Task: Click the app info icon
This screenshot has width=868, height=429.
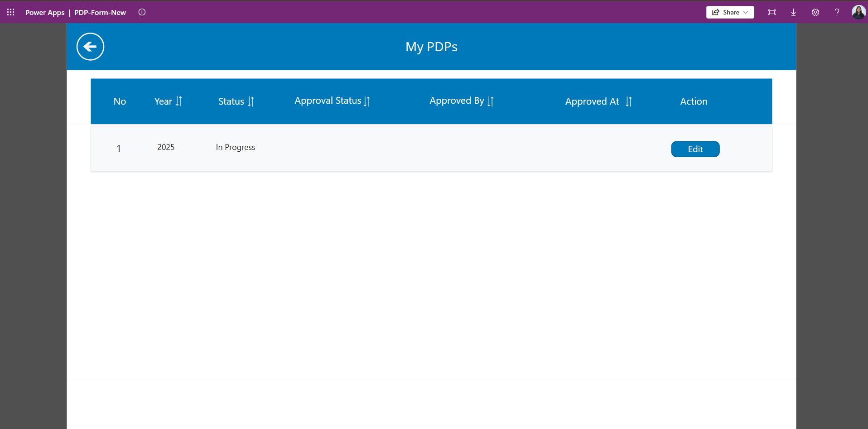Action: point(142,12)
